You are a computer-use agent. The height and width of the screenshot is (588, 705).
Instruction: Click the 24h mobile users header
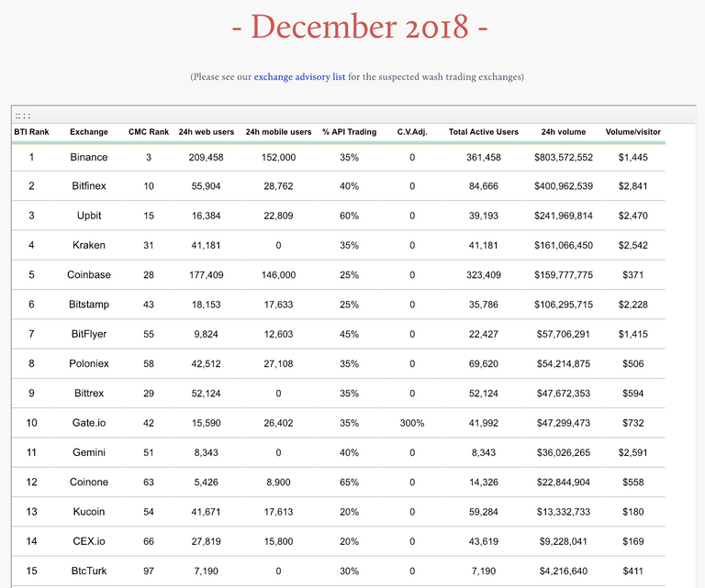[278, 132]
